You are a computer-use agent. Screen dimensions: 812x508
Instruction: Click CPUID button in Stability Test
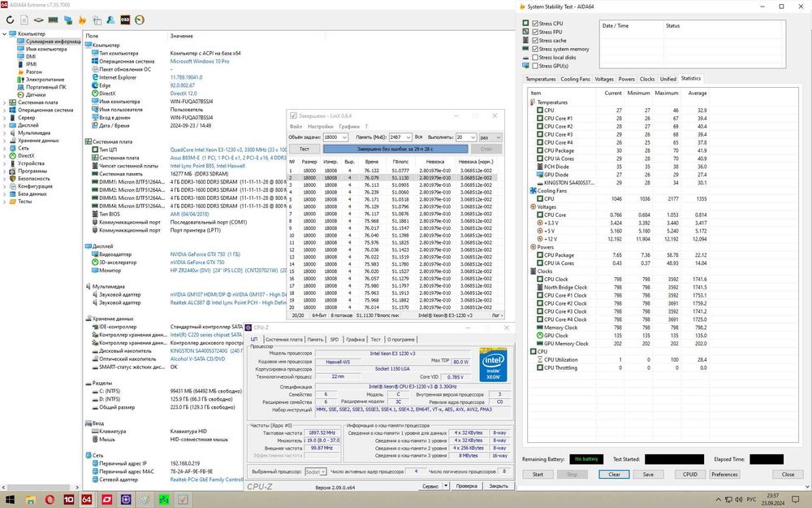[689, 475]
